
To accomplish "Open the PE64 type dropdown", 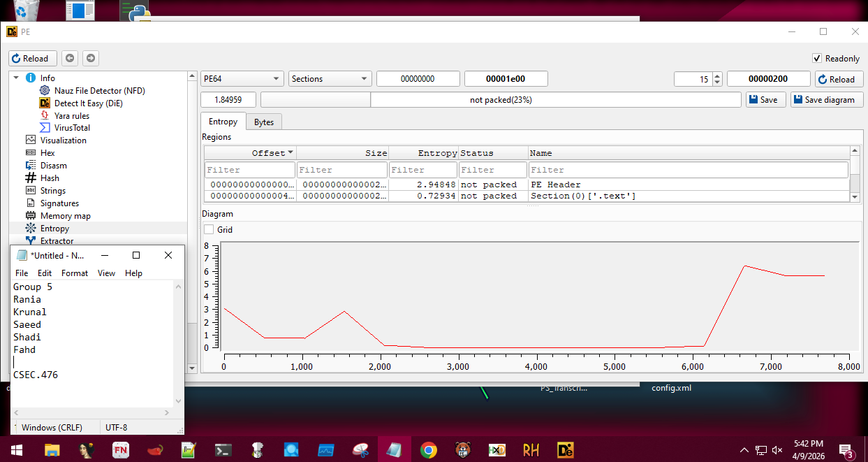I will tap(242, 79).
